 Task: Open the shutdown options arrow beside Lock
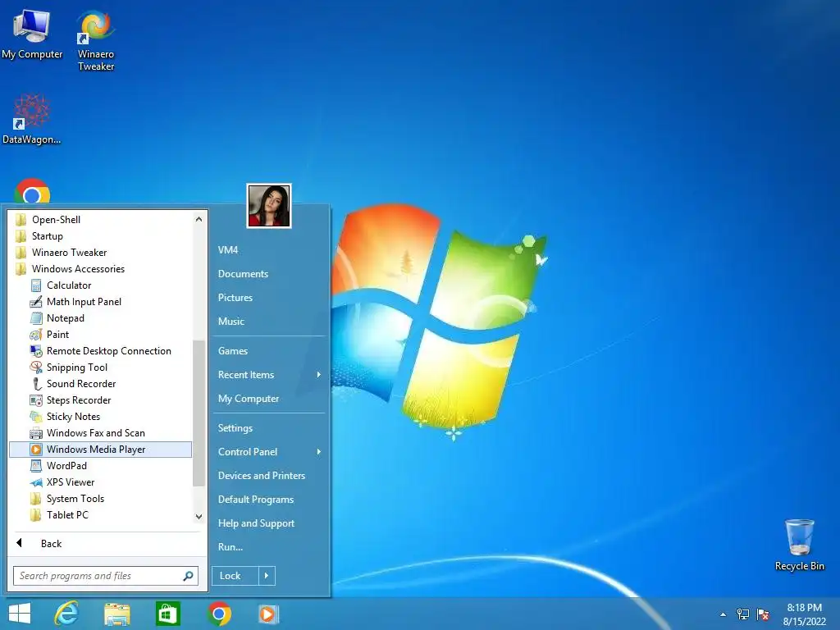[x=267, y=576]
